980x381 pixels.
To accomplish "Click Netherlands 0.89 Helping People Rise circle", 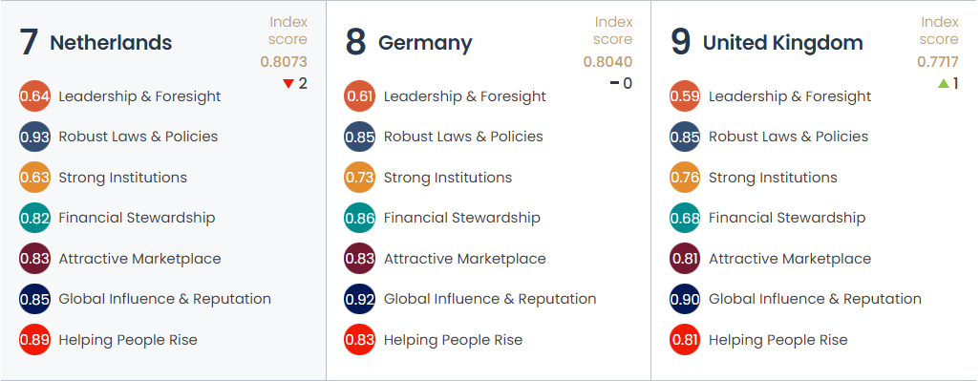I will (x=34, y=340).
